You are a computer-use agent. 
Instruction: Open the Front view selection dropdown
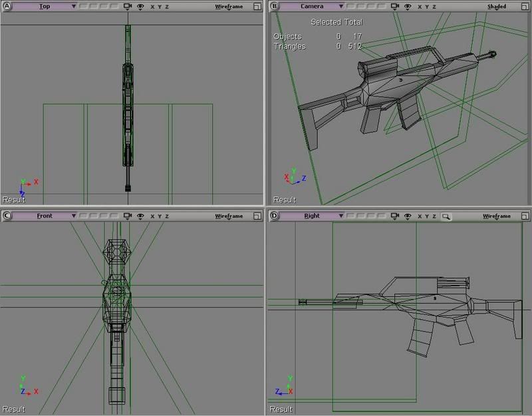[x=45, y=216]
